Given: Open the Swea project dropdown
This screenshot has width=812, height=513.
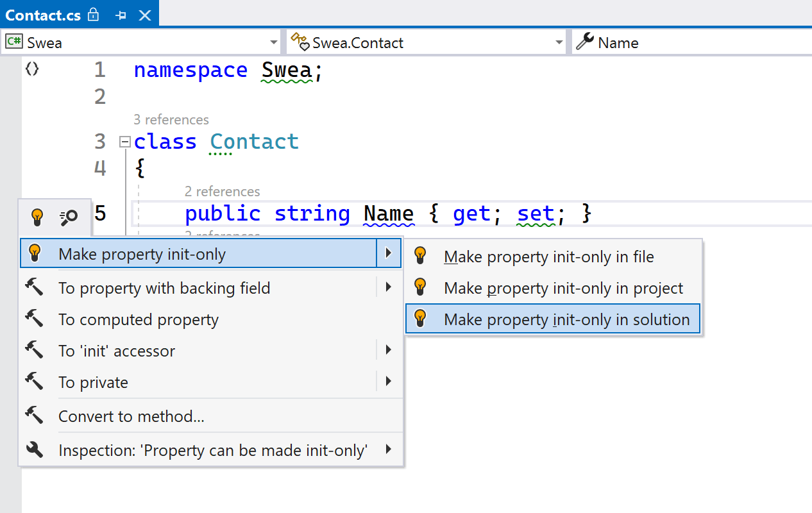Looking at the screenshot, I should click(x=275, y=41).
